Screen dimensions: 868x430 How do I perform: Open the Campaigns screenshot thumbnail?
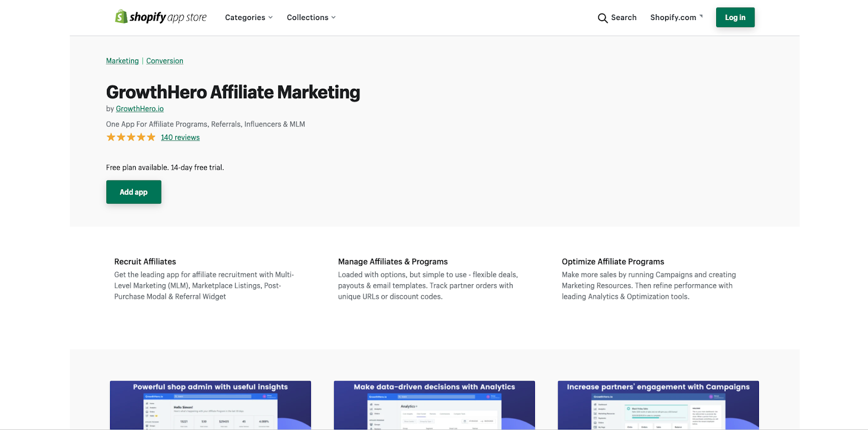click(658, 405)
